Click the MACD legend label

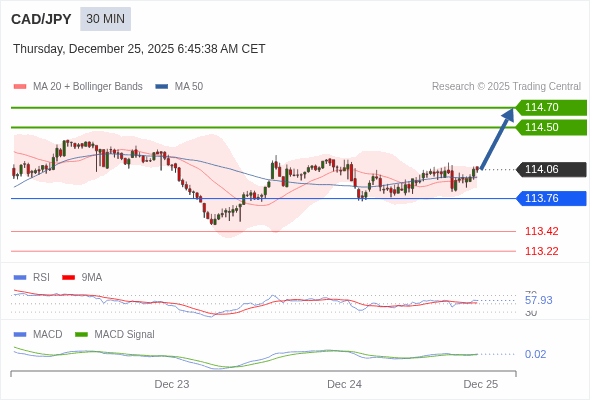[x=48, y=335]
